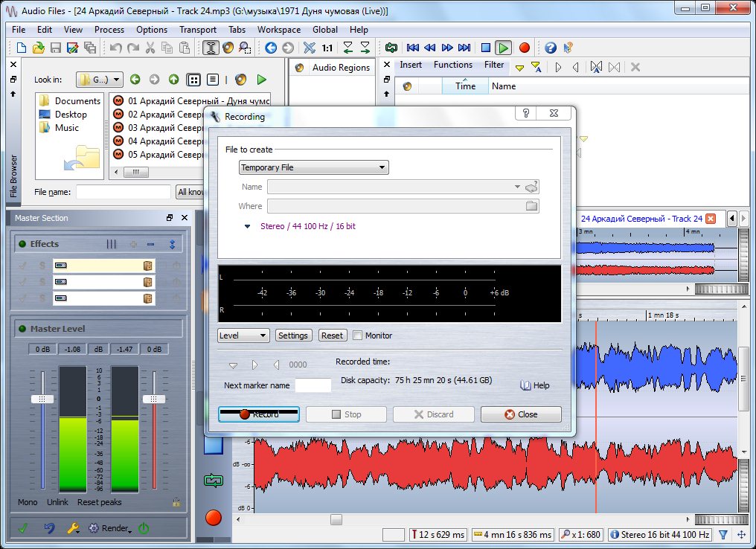Click the Record button in the dialog
Screen dimensions: 756x549
pyautogui.click(x=258, y=414)
